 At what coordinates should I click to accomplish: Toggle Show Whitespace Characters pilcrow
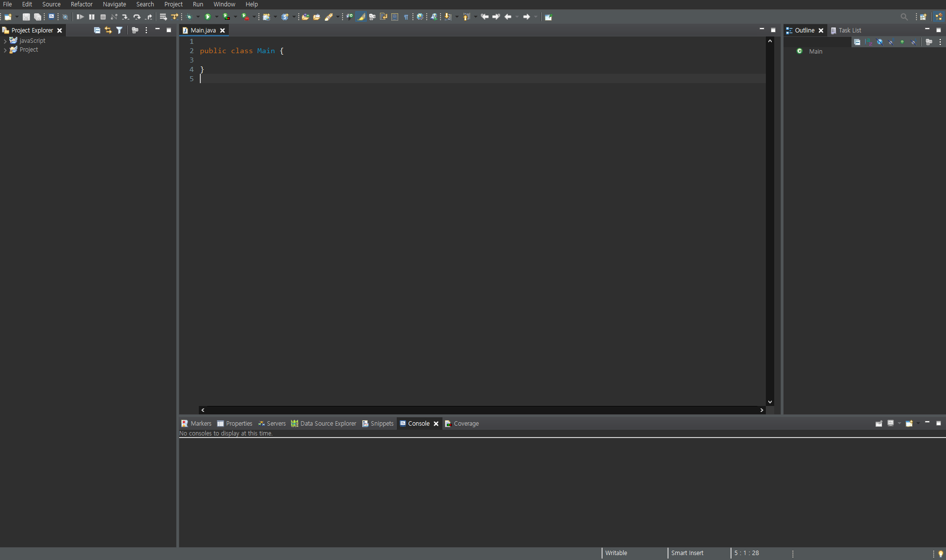(406, 17)
